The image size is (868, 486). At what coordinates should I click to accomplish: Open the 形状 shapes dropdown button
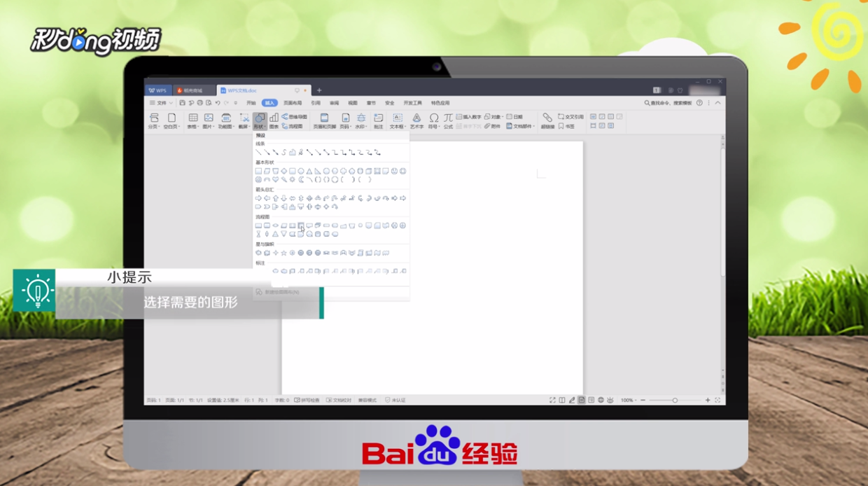[259, 121]
